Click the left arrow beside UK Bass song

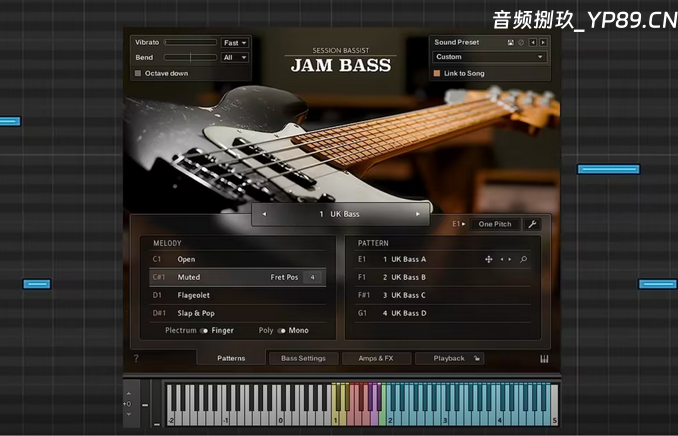coord(264,214)
